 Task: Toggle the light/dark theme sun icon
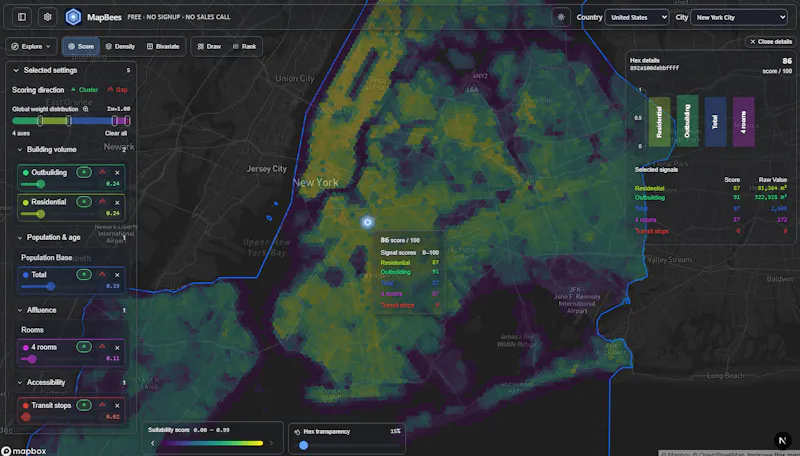(x=561, y=17)
